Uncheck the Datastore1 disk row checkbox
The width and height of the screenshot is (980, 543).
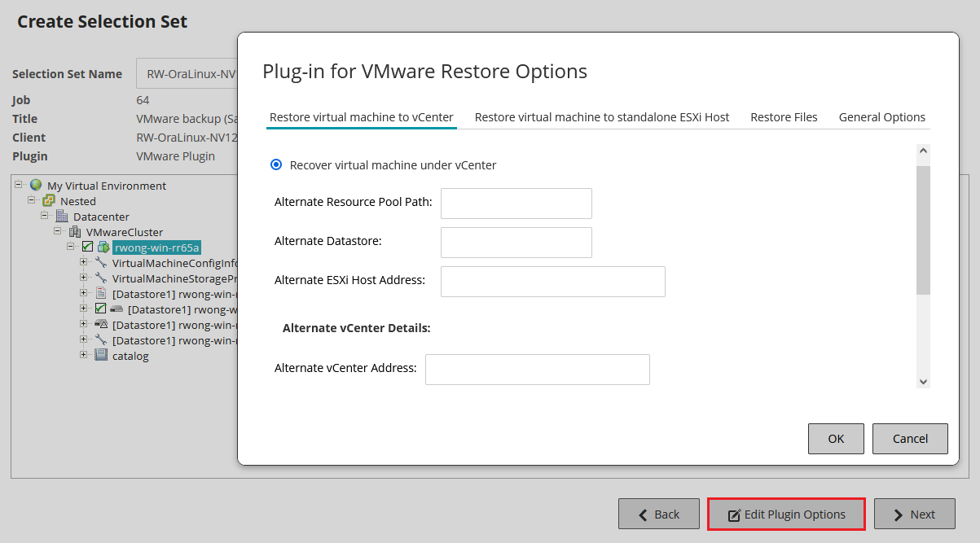coord(101,309)
